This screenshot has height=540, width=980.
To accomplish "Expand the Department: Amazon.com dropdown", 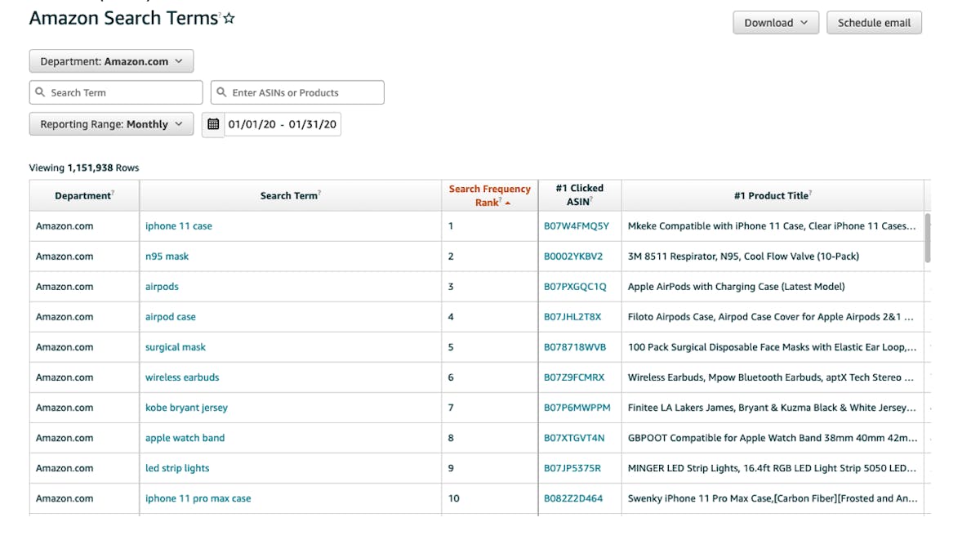I will pos(111,61).
